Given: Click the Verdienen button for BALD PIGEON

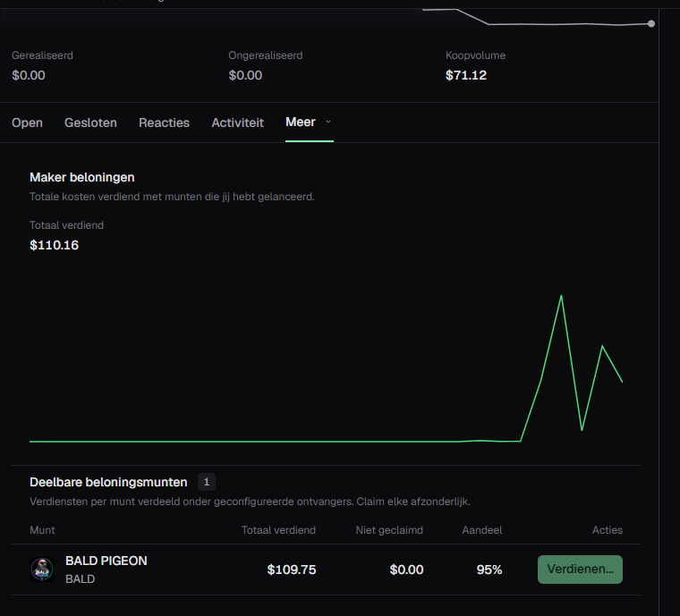Looking at the screenshot, I should point(580,570).
